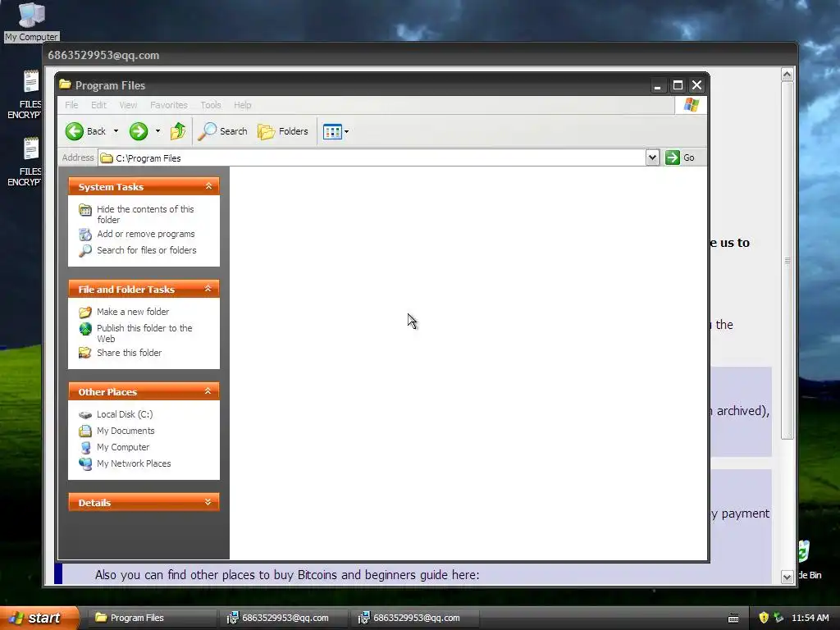This screenshot has height=630, width=840.
Task: Close the Program Files window
Action: point(696,85)
